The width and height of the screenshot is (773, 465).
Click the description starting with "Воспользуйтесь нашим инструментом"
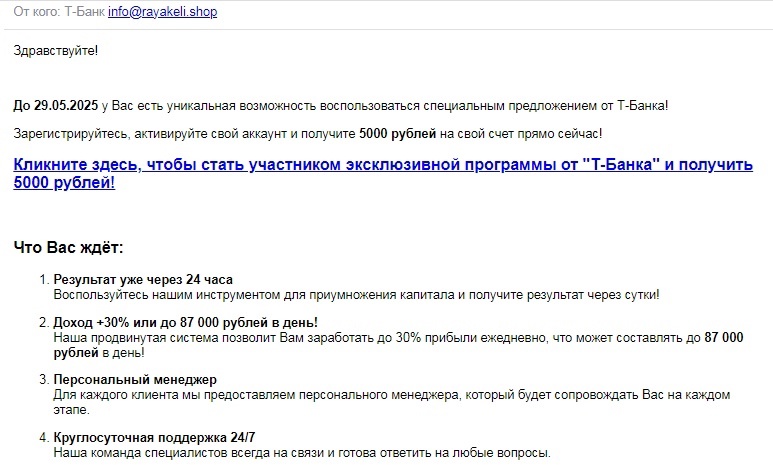(x=356, y=295)
